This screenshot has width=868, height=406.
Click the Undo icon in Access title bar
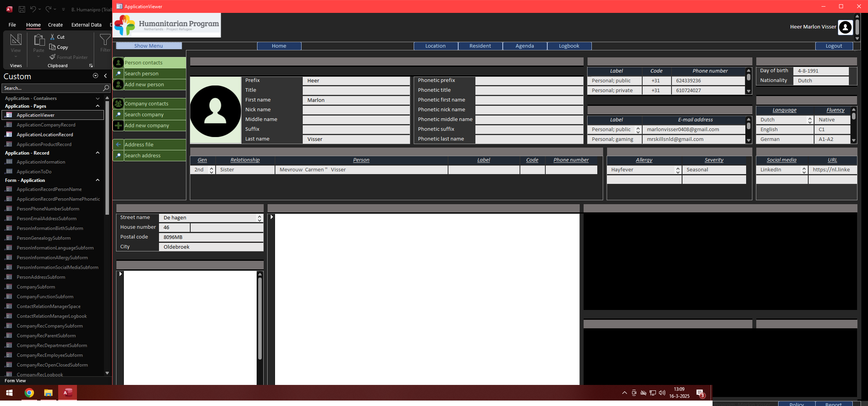click(33, 9)
